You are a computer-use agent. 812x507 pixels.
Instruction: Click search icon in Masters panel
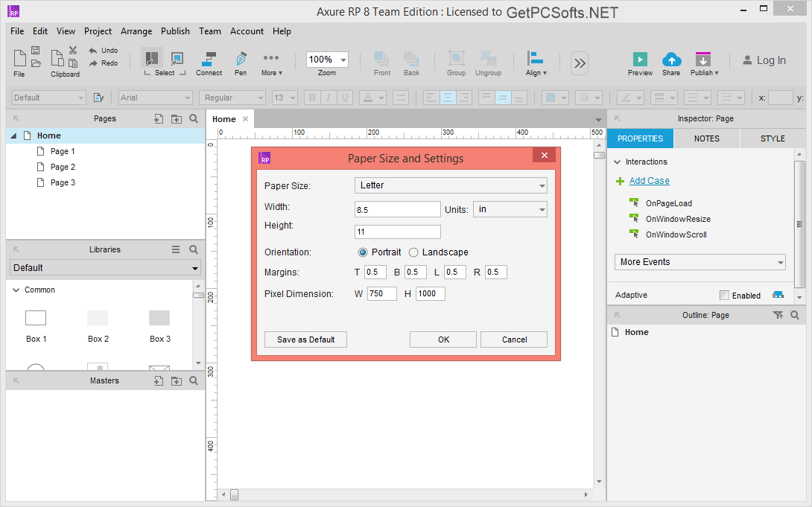pyautogui.click(x=194, y=380)
